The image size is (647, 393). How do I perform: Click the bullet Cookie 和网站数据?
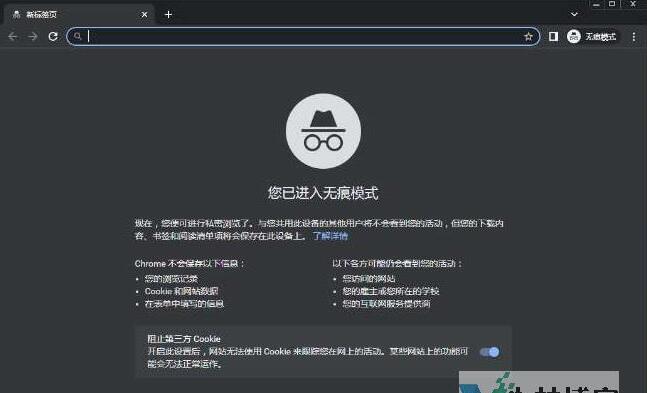point(181,291)
